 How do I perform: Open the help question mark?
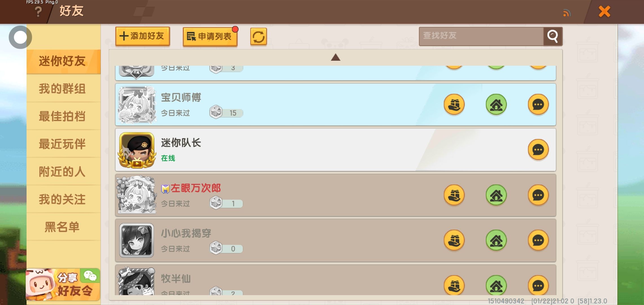pyautogui.click(x=38, y=12)
